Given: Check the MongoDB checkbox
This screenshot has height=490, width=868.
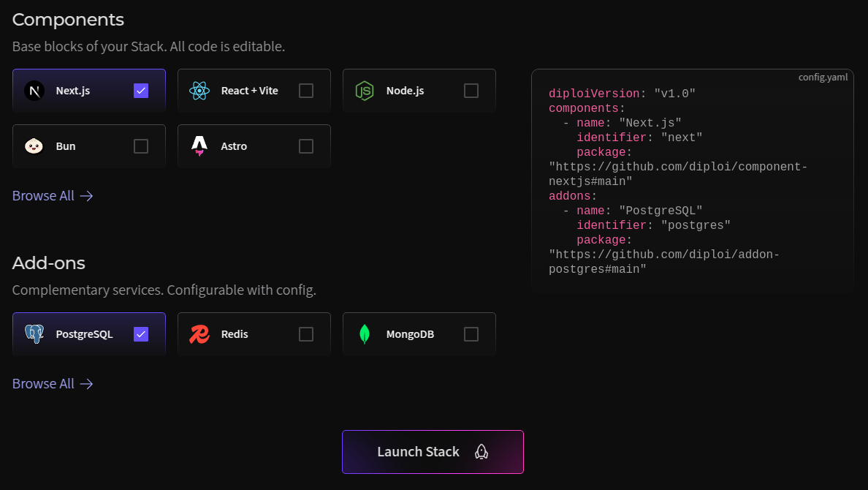Looking at the screenshot, I should pyautogui.click(x=471, y=334).
